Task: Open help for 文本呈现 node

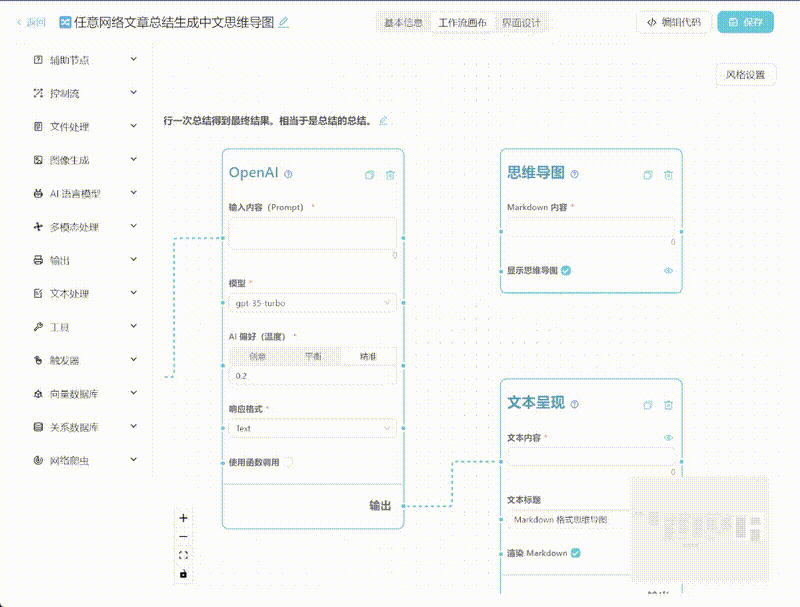Action: [x=574, y=404]
